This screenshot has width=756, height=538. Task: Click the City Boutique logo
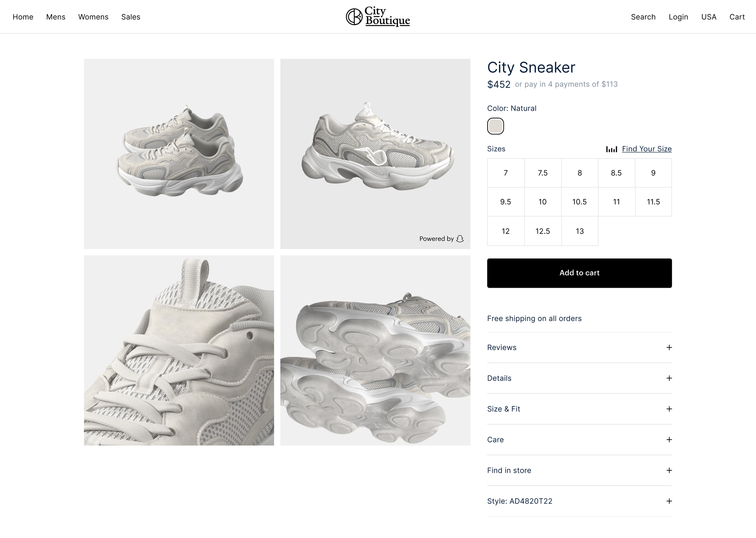(378, 16)
